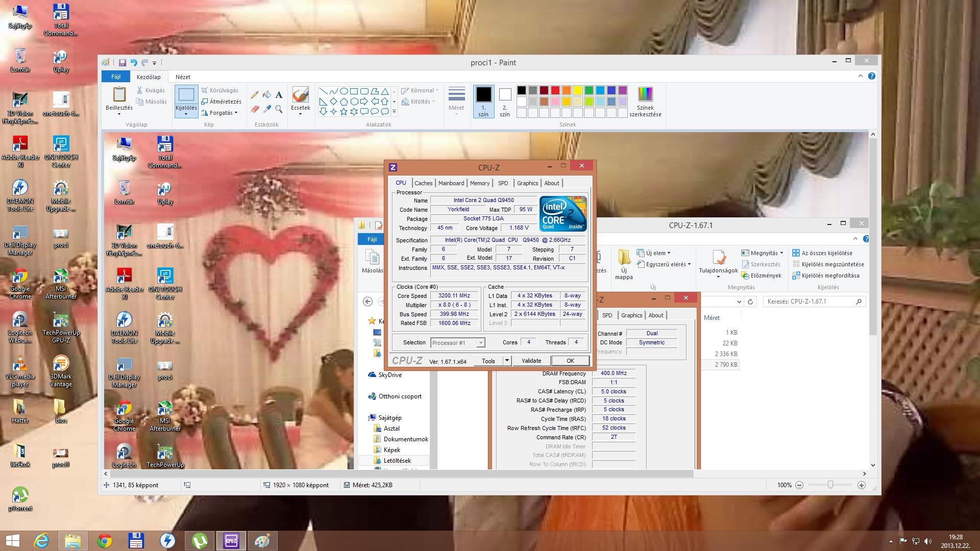Open the Windows Start button
This screenshot has width=980, height=551.
12,541
